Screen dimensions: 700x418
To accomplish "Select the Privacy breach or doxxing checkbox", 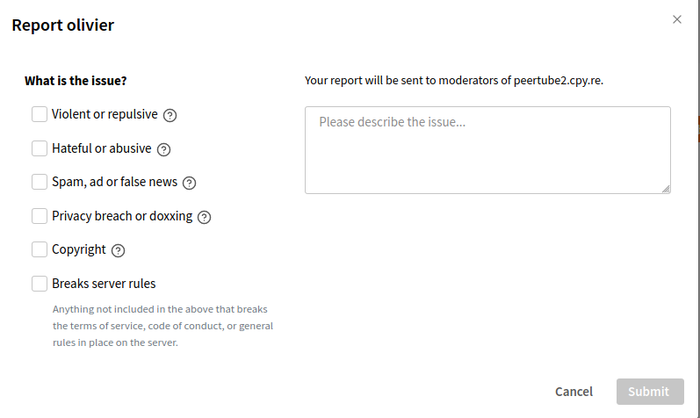I will tap(39, 216).
